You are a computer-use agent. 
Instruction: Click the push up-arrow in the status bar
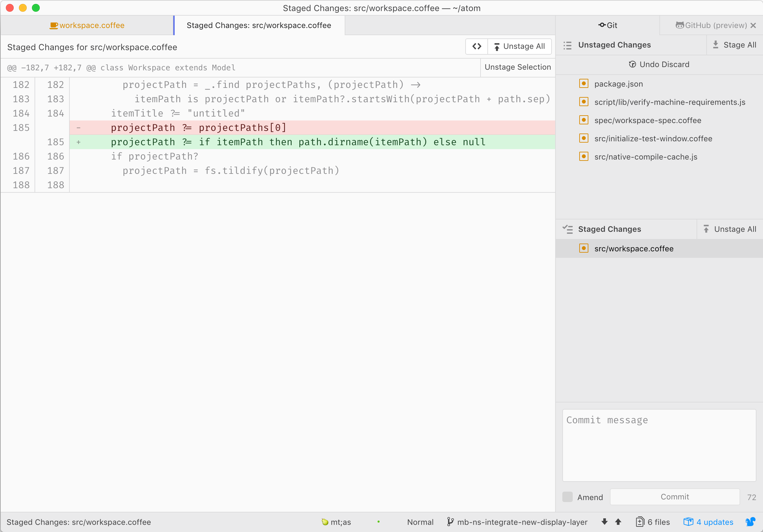[x=619, y=522]
